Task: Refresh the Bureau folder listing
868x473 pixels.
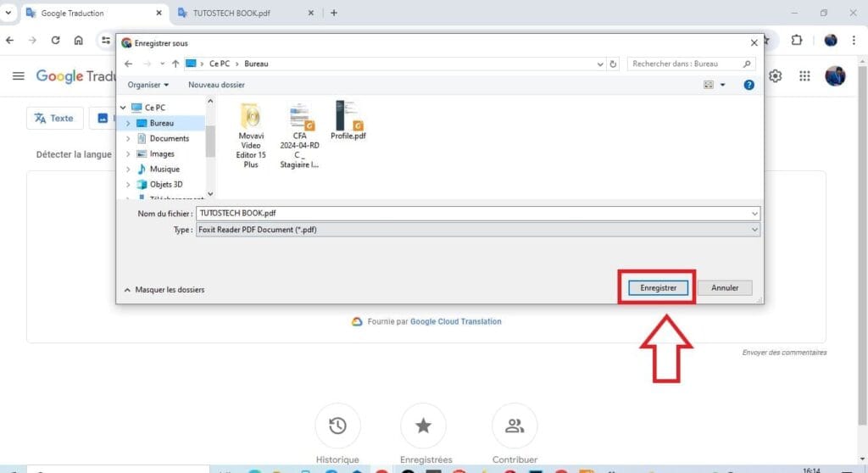Action: (x=613, y=64)
